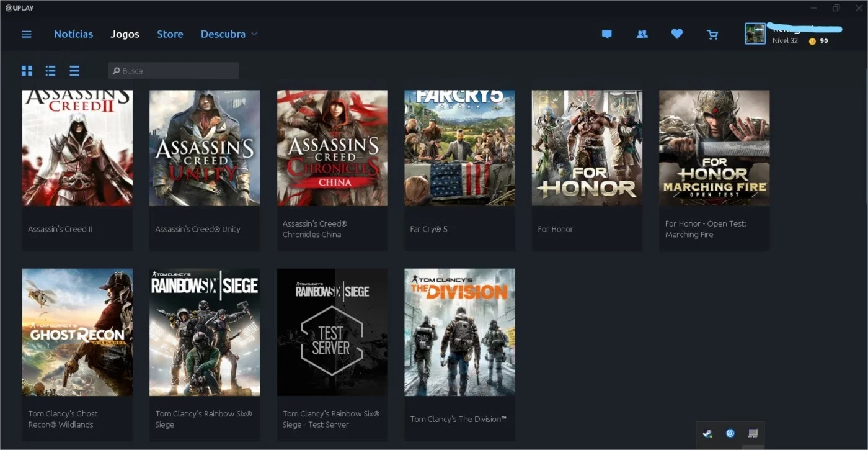The width and height of the screenshot is (868, 450).
Task: Open Rainbow Six Siege Test Server cover
Action: click(x=332, y=332)
